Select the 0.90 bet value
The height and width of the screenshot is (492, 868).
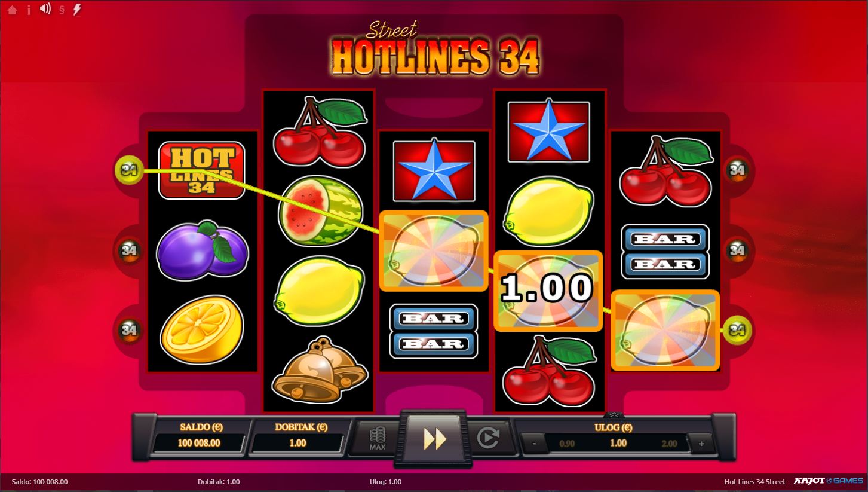click(x=566, y=444)
